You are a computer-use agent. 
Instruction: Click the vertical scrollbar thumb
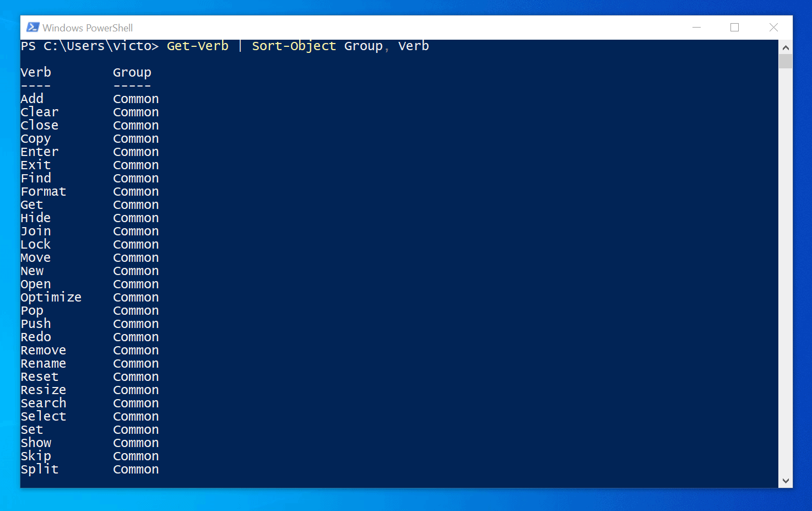786,61
